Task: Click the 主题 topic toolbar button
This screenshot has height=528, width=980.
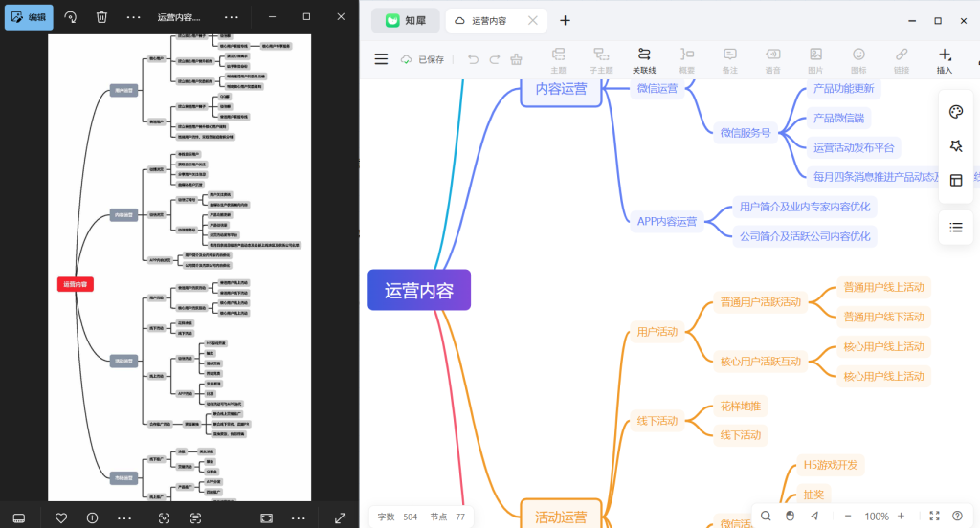Action: point(558,60)
